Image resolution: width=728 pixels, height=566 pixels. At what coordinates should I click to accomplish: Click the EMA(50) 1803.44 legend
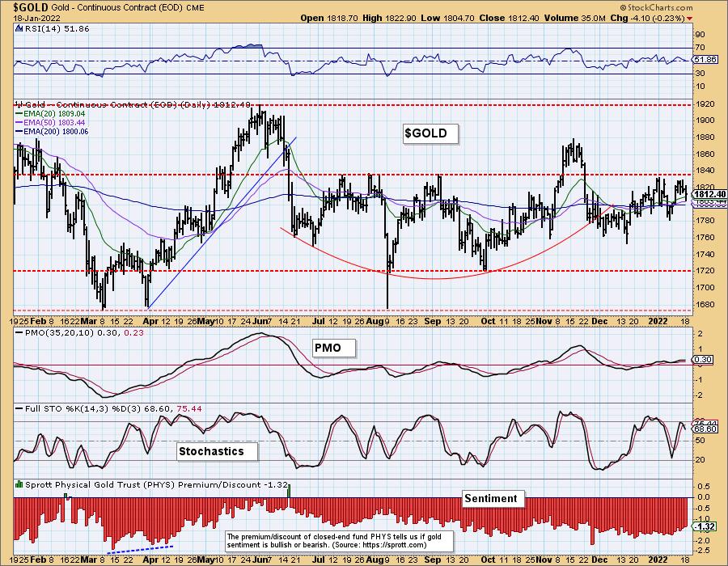(50, 122)
